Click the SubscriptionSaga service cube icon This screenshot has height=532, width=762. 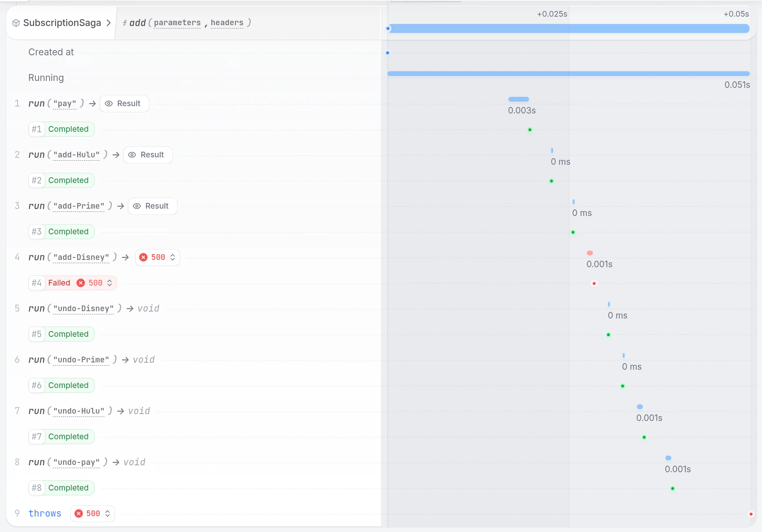point(16,23)
